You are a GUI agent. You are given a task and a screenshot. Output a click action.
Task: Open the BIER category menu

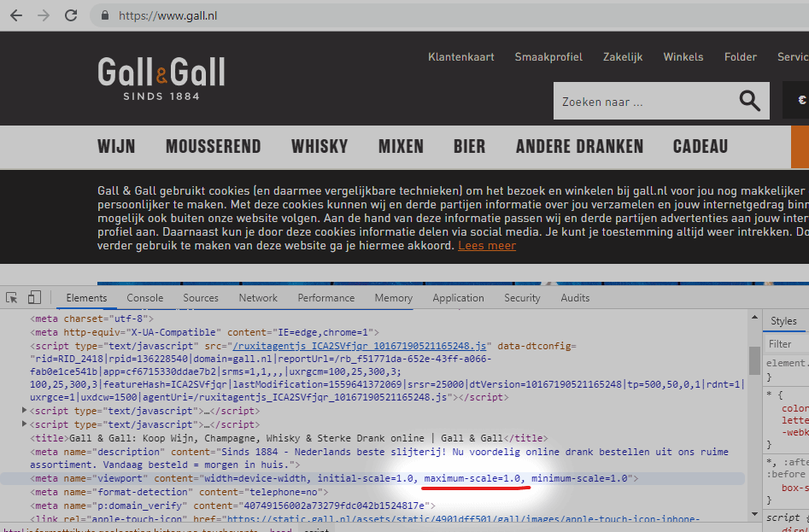470,146
